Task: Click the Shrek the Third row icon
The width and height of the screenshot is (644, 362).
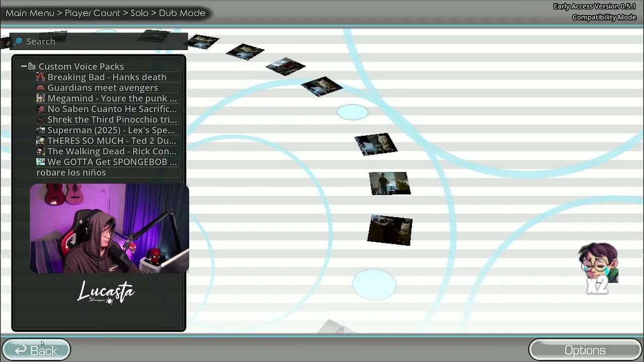Action: click(x=41, y=120)
